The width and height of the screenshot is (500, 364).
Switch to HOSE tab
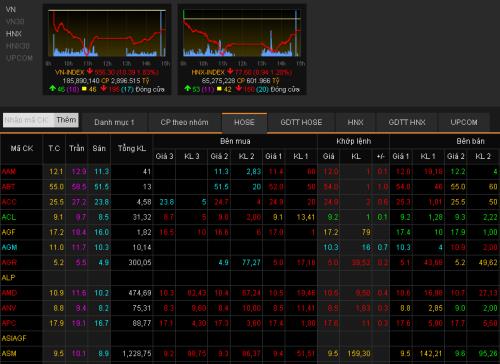coord(244,122)
